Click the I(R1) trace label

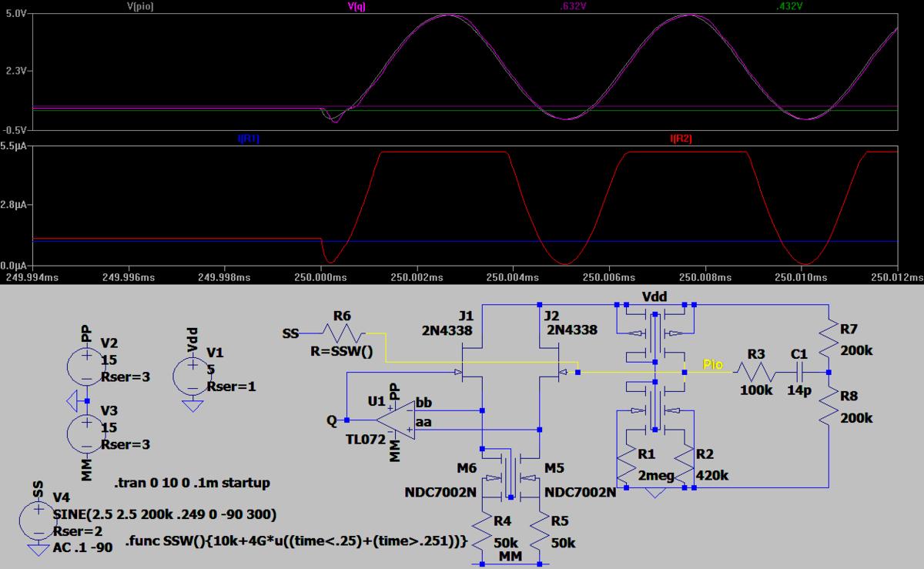click(249, 139)
